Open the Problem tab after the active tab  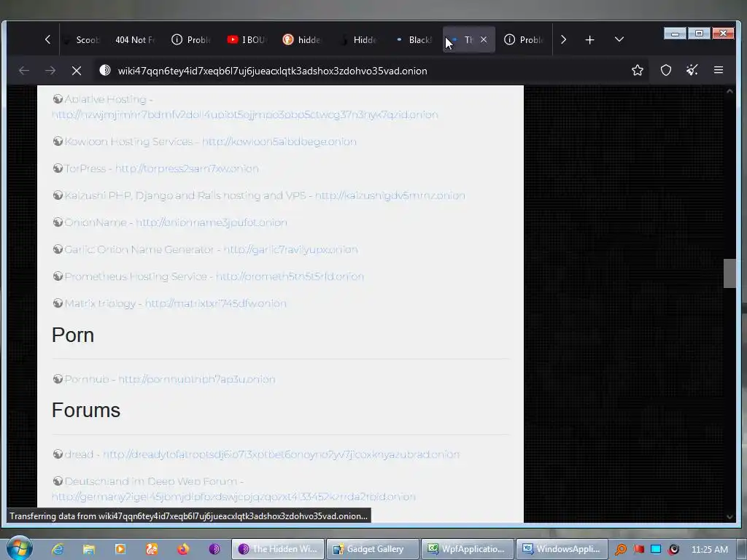524,40
